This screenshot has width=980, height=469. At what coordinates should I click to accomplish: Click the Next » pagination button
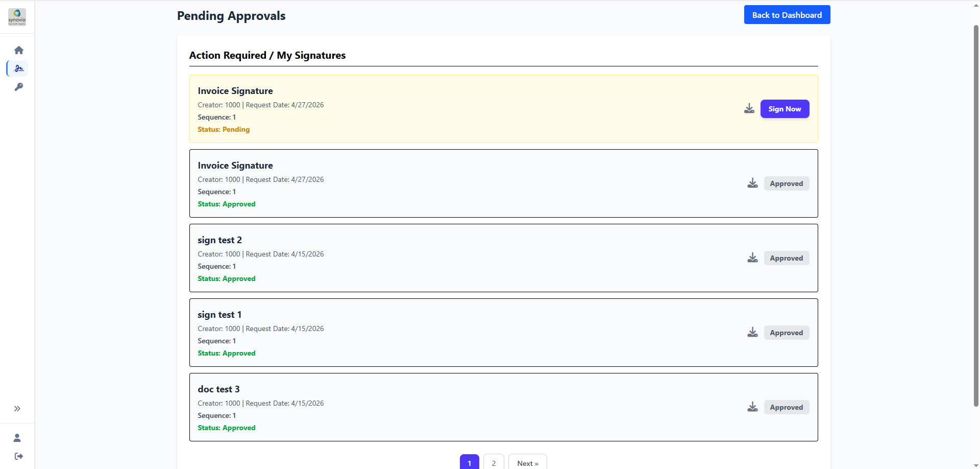[528, 462]
